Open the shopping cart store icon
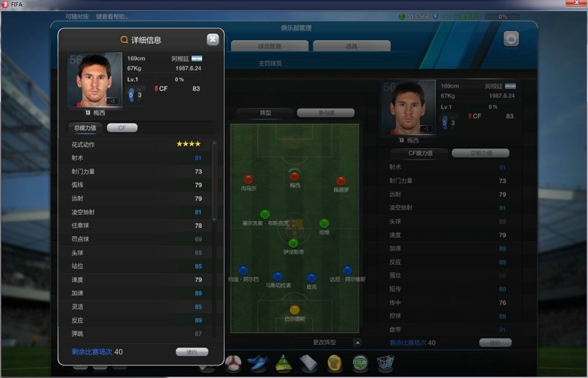Viewport: 588px width, 378px height. [385, 363]
